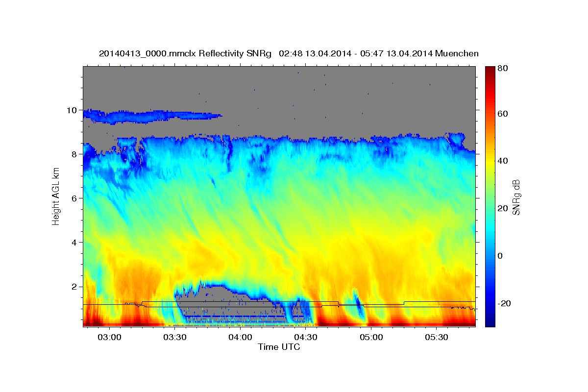Viewport: 588px width, 392px height.
Task: Click the dark blue bottom of colorbar
Action: click(x=490, y=321)
